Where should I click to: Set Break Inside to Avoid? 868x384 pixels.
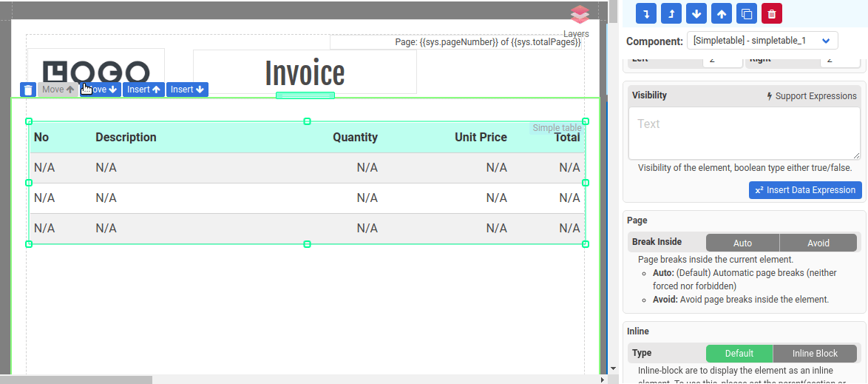(818, 243)
